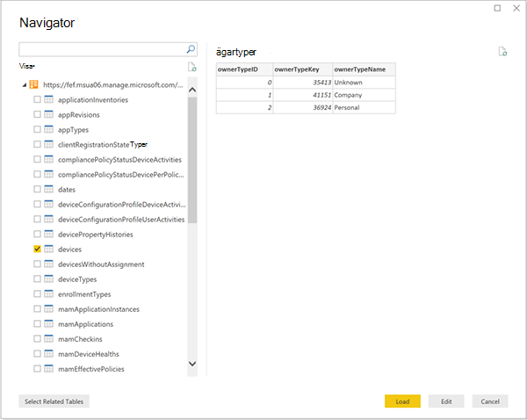Viewport: 527px width, 420px height.
Task: Click the search magnifier icon
Action: (x=191, y=49)
